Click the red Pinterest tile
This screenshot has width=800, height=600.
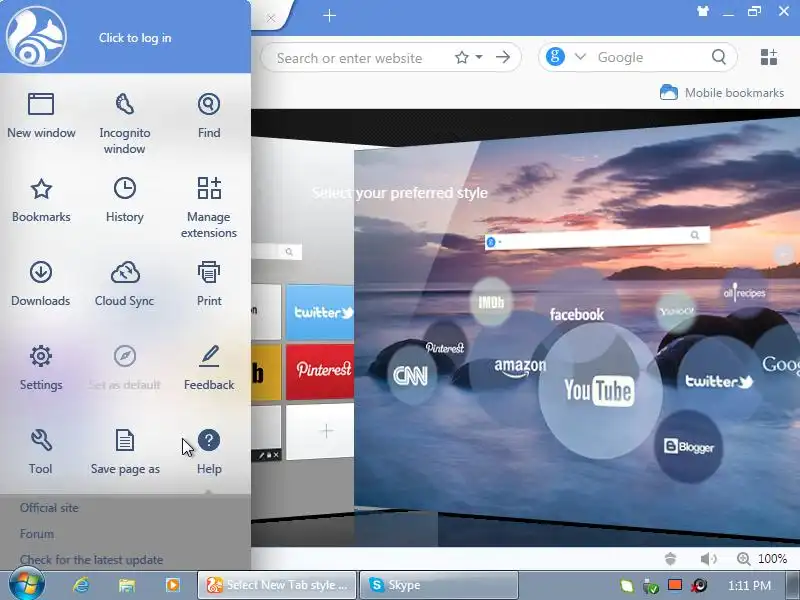320,370
